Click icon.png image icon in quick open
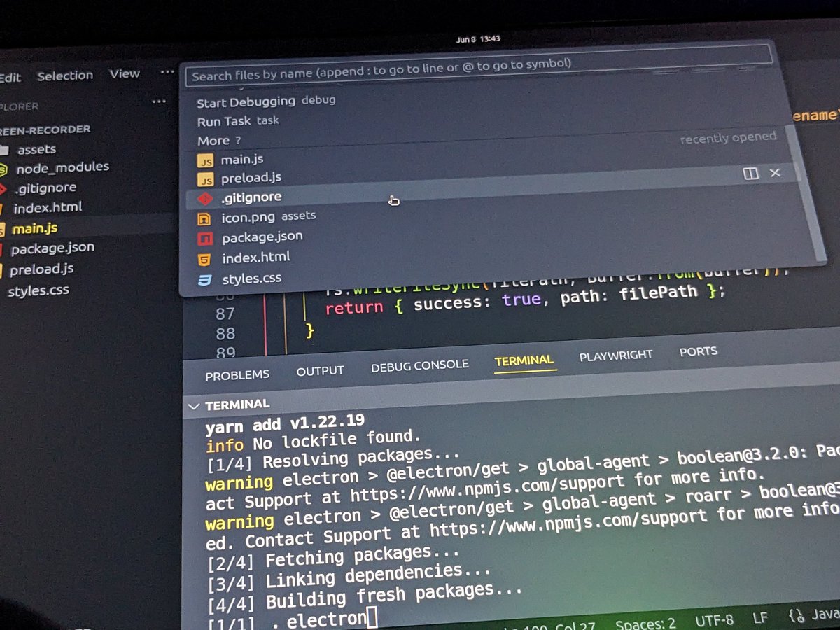This screenshot has height=630, width=840. click(205, 218)
